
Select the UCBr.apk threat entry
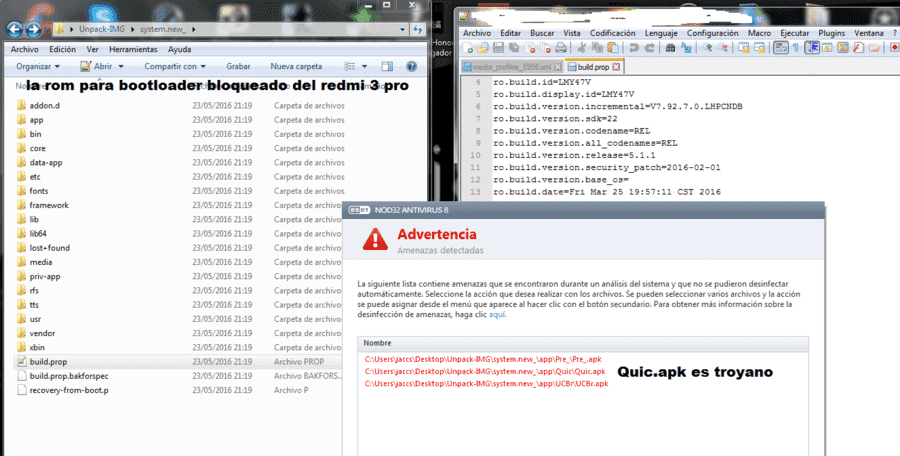[x=486, y=384]
